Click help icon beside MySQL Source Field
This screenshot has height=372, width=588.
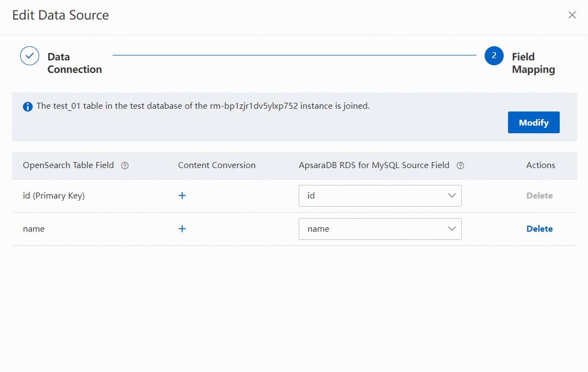coord(460,166)
